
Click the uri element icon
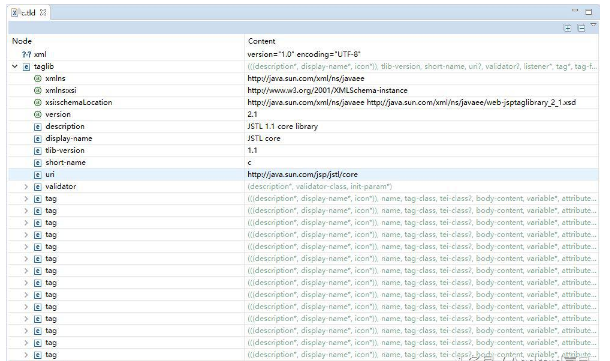click(x=38, y=175)
